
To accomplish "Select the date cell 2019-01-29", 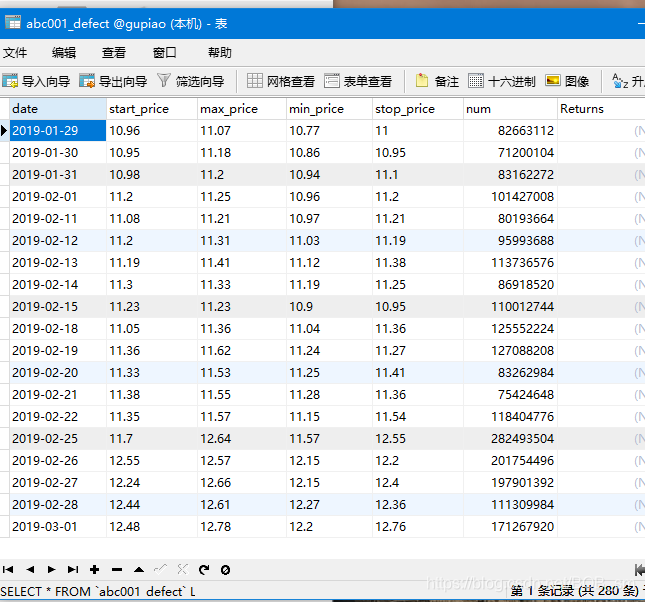I will 58,130.
